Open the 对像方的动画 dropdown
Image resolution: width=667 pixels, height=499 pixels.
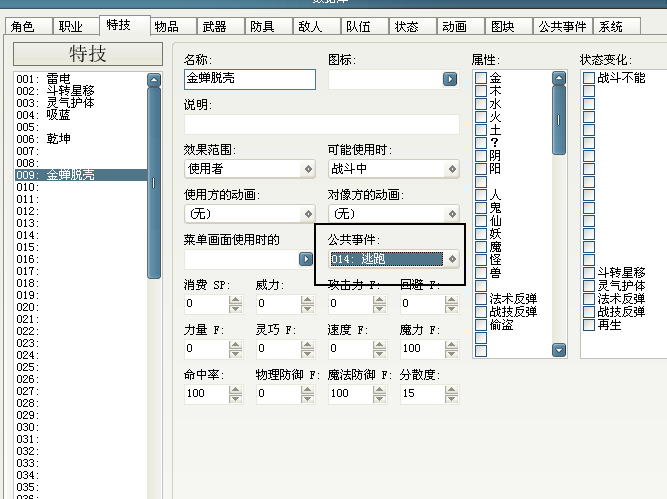coord(393,214)
